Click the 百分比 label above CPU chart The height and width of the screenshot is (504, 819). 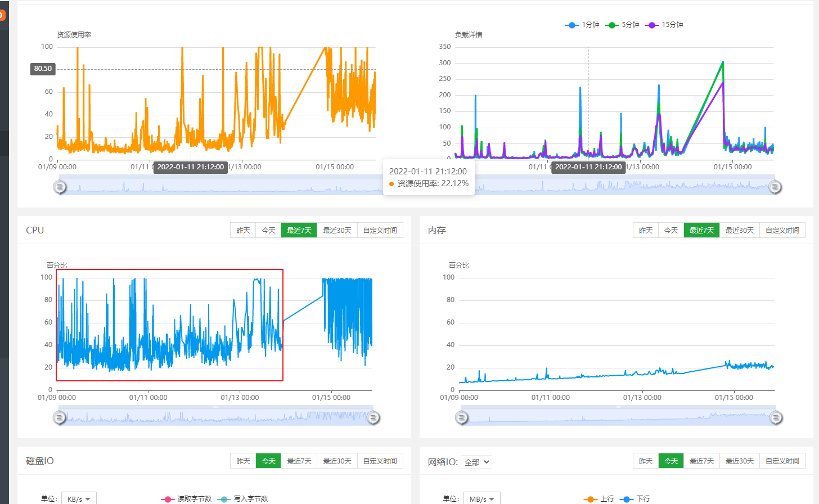tap(57, 265)
